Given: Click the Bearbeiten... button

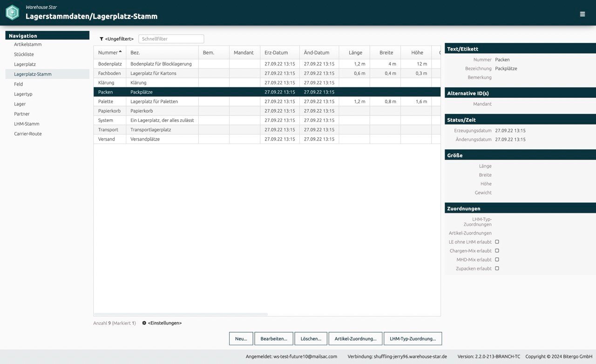Looking at the screenshot, I should [274, 338].
